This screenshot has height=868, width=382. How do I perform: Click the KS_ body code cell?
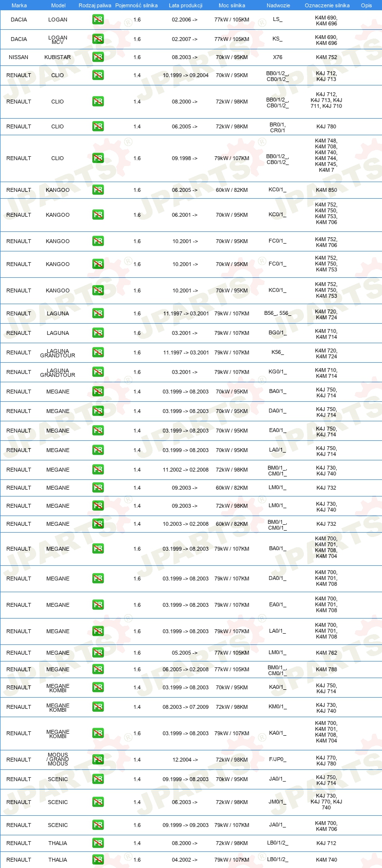pos(277,39)
